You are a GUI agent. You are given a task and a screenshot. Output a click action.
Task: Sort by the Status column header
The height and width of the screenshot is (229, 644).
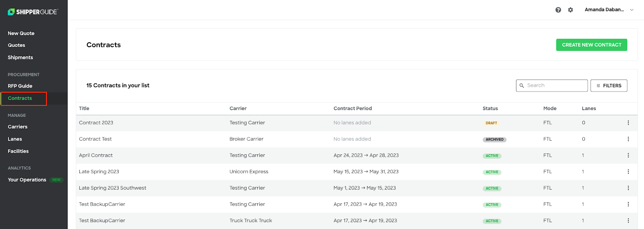(x=490, y=108)
